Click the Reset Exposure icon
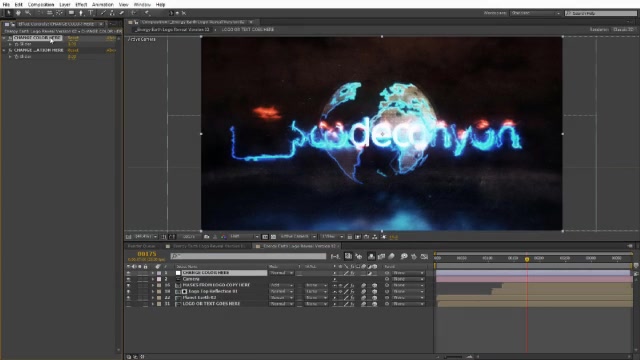 pos(384,237)
